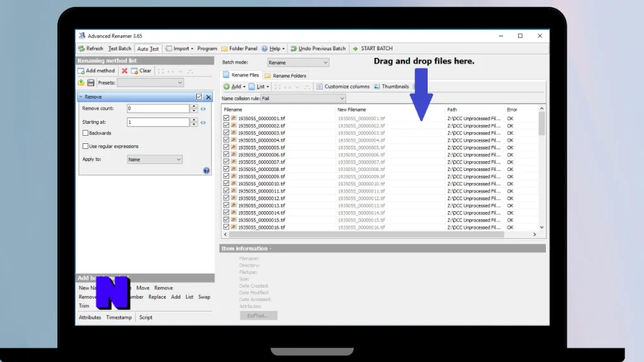The height and width of the screenshot is (362, 644).
Task: Click the Add method button
Action: pos(96,70)
